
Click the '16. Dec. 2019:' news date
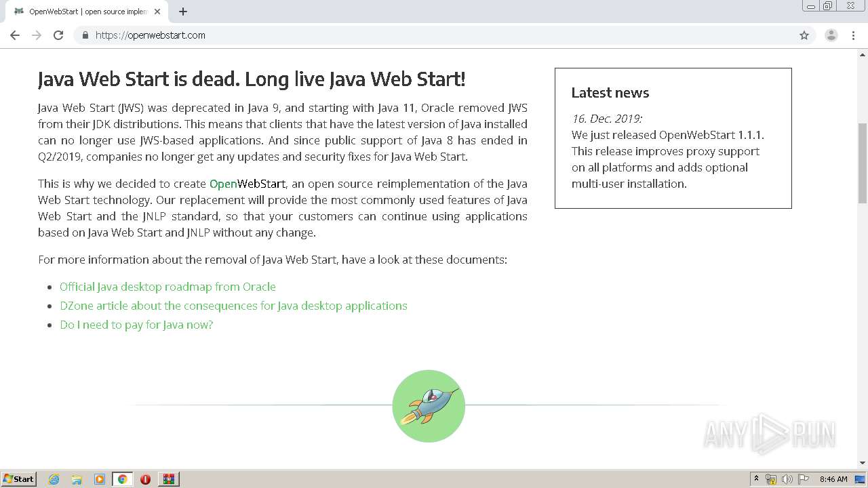click(x=607, y=119)
